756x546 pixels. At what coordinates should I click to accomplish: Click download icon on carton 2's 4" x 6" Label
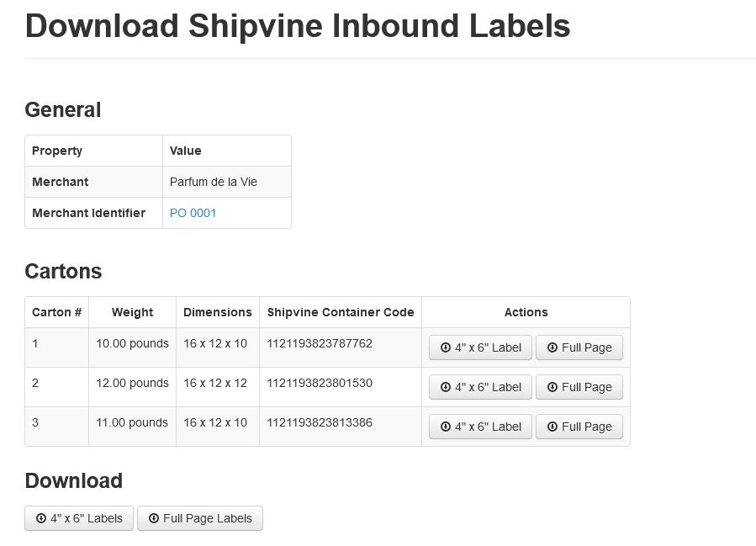pos(446,387)
